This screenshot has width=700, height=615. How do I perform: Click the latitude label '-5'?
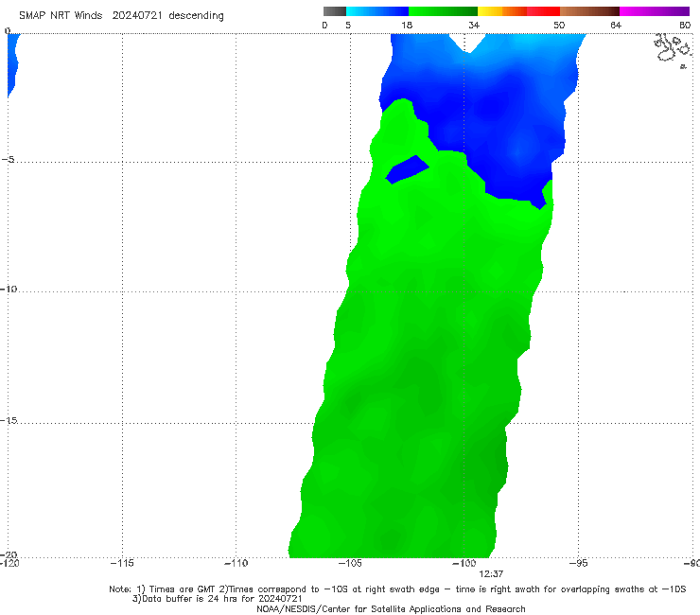(x=8, y=159)
